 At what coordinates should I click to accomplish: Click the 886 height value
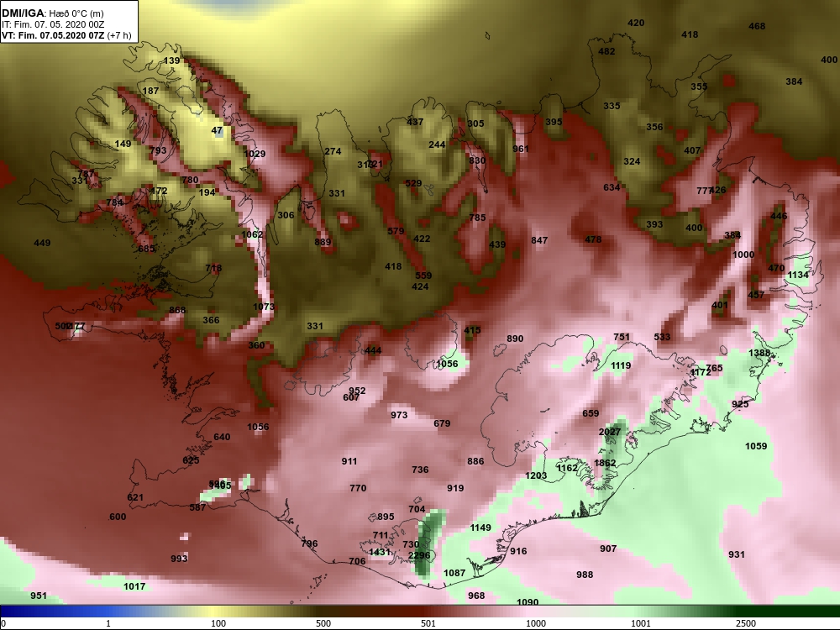[x=475, y=461]
